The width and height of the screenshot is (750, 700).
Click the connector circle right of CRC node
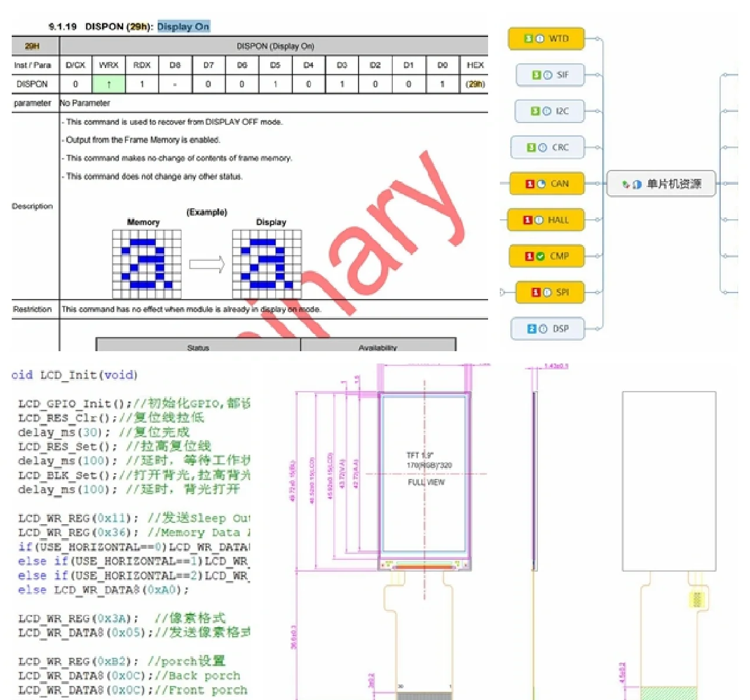[597, 148]
